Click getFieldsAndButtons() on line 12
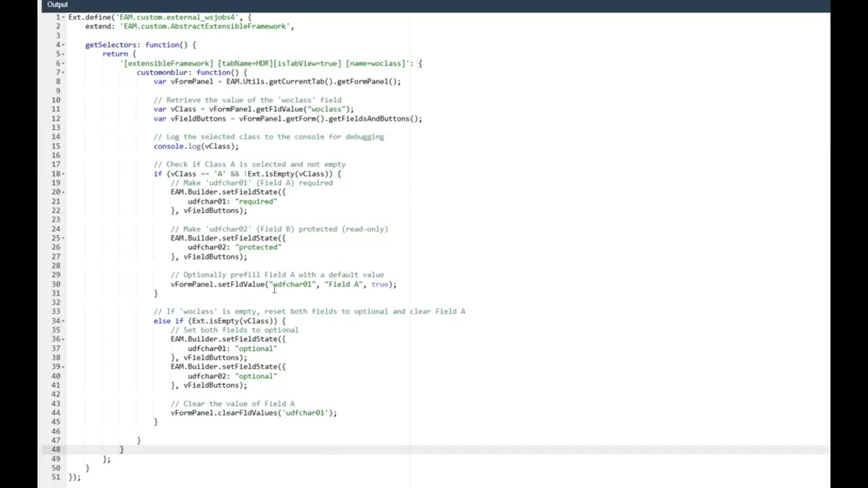The height and width of the screenshot is (488, 868). click(373, 119)
